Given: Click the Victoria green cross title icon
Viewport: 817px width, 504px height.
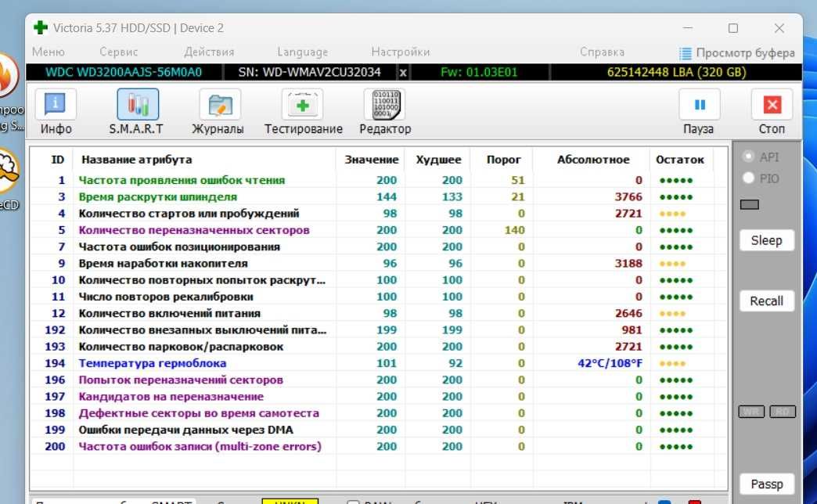Looking at the screenshot, I should [41, 27].
